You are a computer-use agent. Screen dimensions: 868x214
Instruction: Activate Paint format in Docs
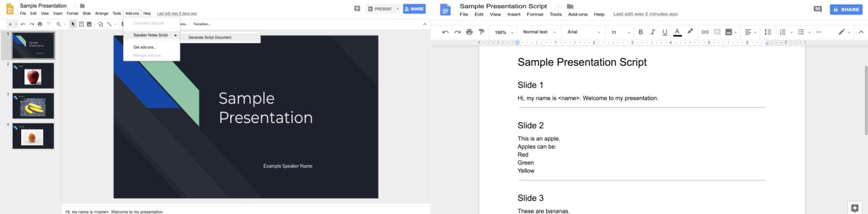point(481,32)
